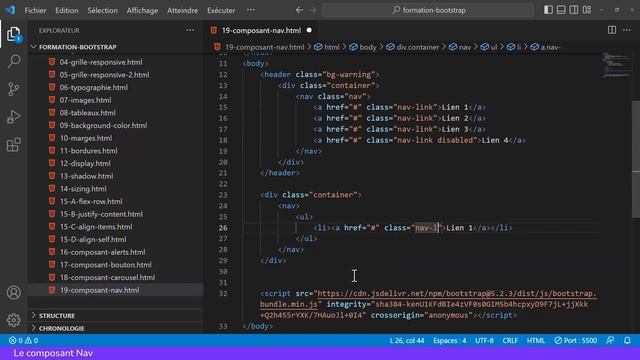Open file 09-background-color.html
Viewport: 640px width, 360px height.
tap(103, 125)
